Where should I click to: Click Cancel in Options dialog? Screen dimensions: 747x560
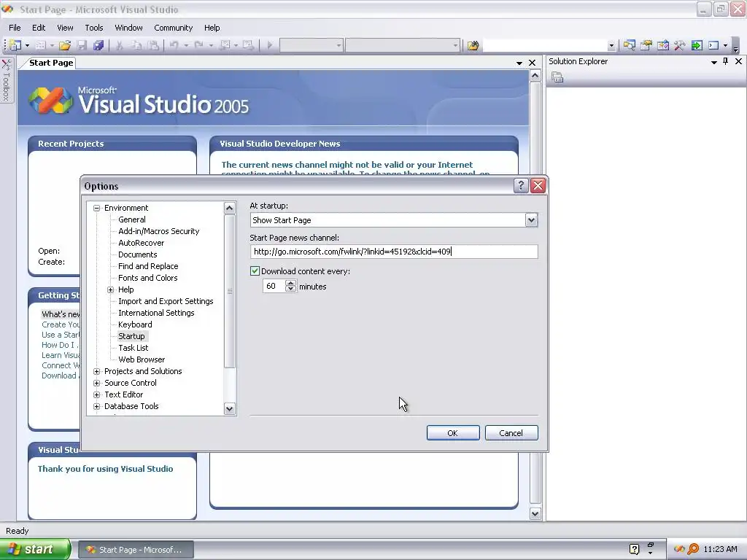pyautogui.click(x=511, y=433)
